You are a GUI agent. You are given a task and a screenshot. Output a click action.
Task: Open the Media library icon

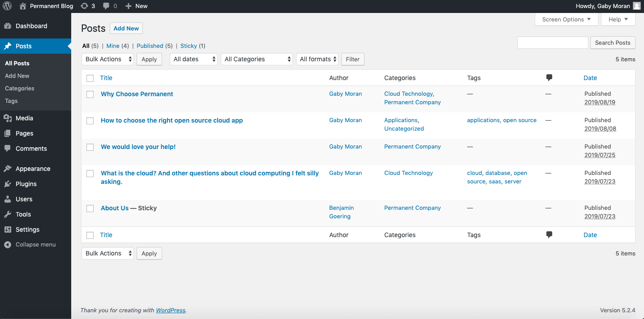(8, 118)
